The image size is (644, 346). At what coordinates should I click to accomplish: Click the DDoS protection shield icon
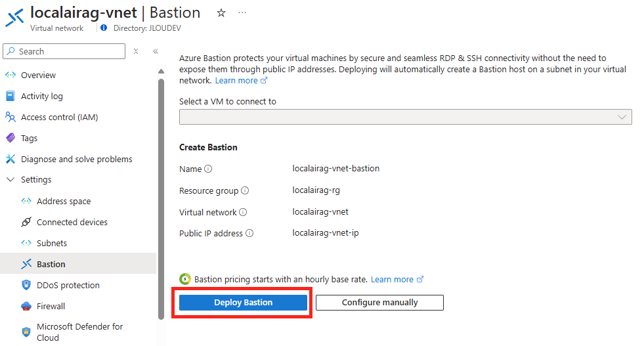26,285
